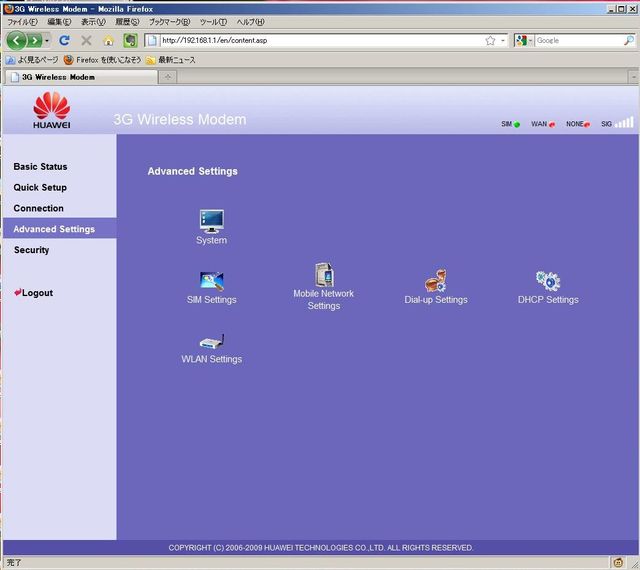Click the Firefox home icon

click(108, 41)
